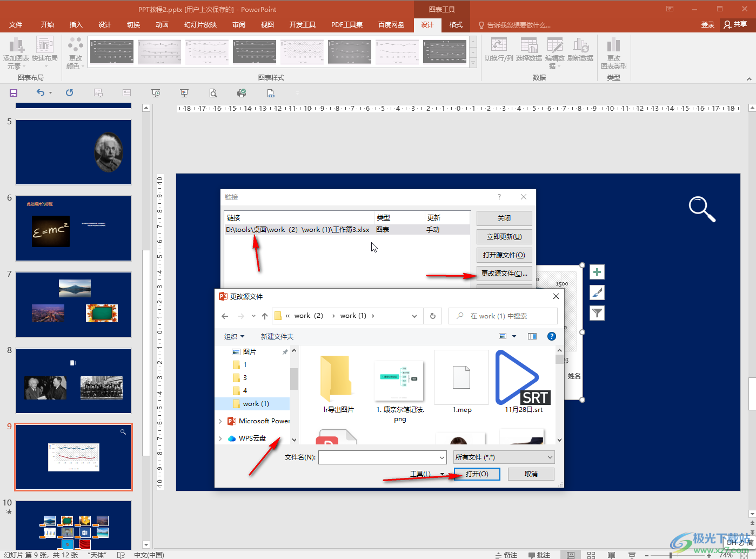
Task: Click the print preview magnifier icon
Action: (213, 93)
